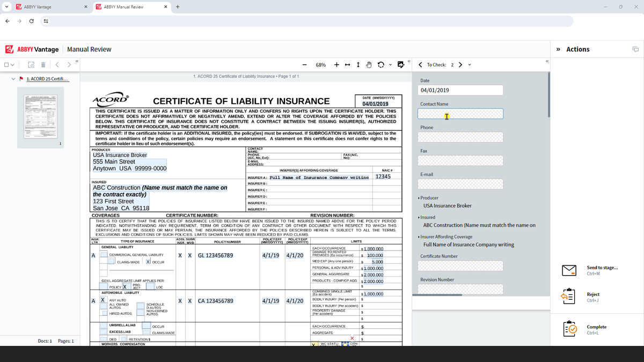This screenshot has height=362, width=644.
Task: Open a new browser tab
Action: click(178, 6)
